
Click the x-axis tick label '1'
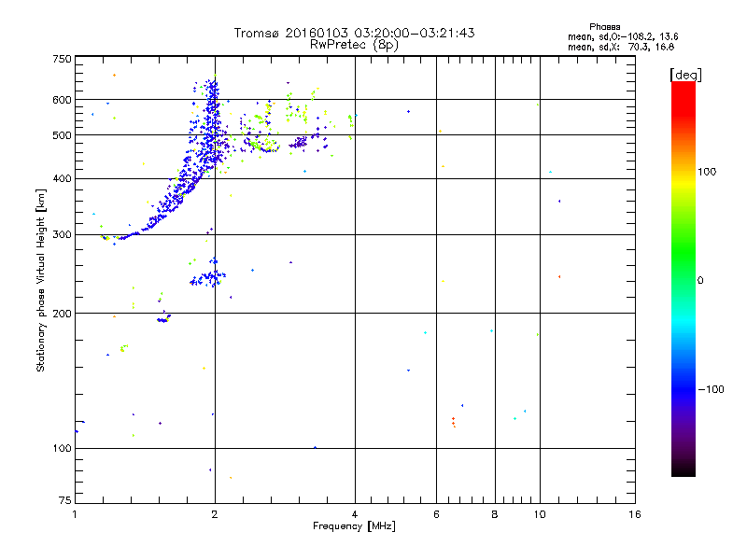pos(75,514)
